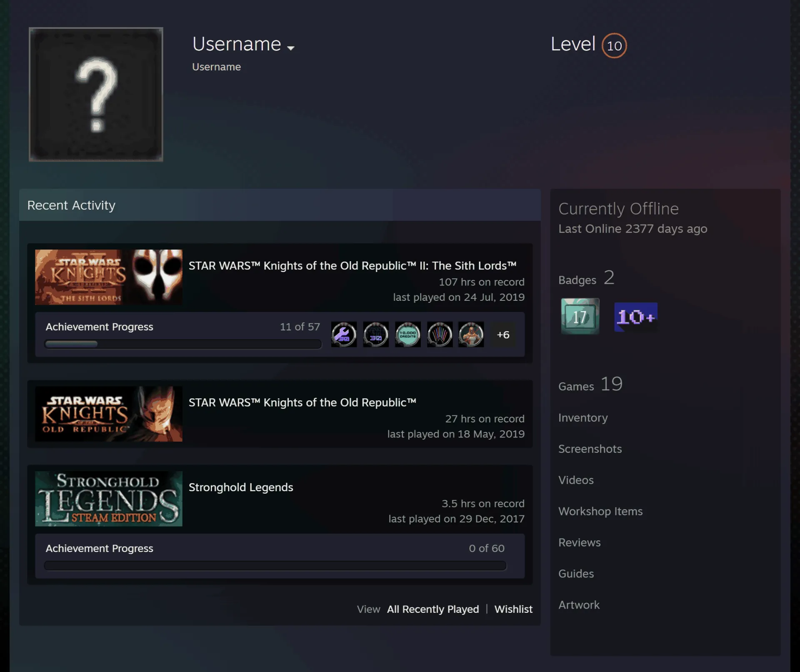Open the Videos link
Image resolution: width=800 pixels, height=672 pixels.
point(576,480)
